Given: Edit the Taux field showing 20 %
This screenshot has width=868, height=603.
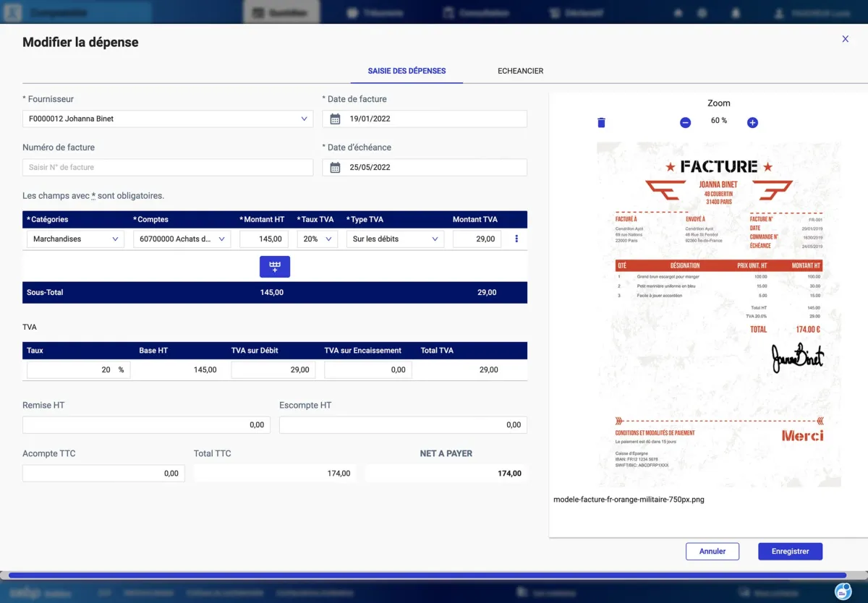Looking at the screenshot, I should coord(79,369).
